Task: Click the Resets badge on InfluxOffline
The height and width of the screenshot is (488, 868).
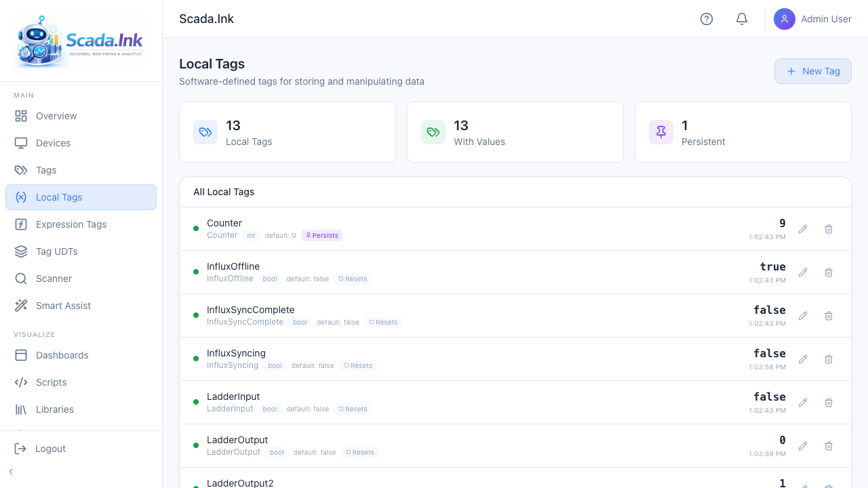Action: (x=353, y=279)
